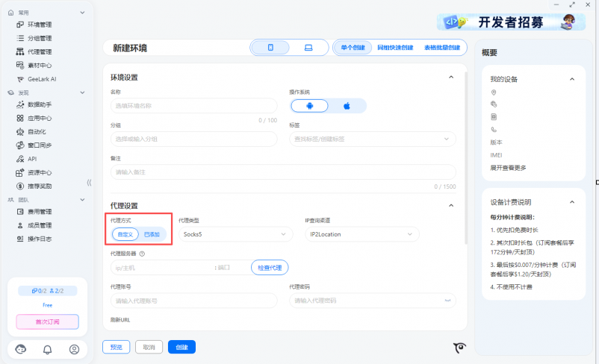Focus the ip/主机 proxy host field

coord(162,268)
